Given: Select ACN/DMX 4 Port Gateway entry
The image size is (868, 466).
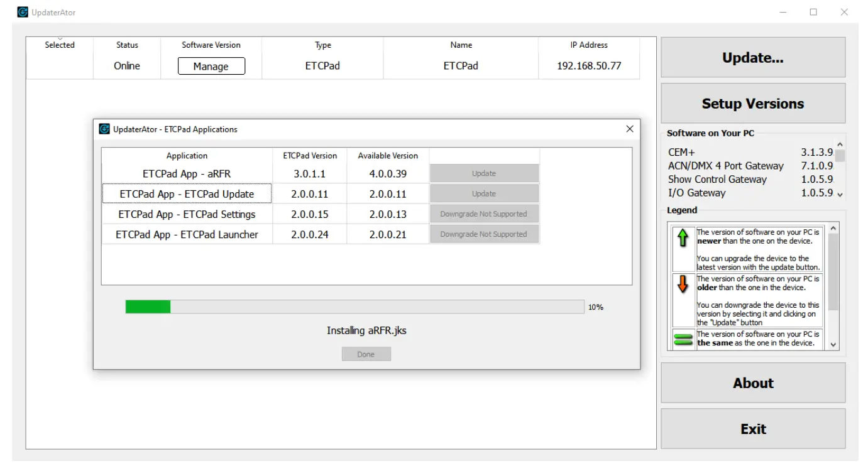Looking at the screenshot, I should pos(726,166).
